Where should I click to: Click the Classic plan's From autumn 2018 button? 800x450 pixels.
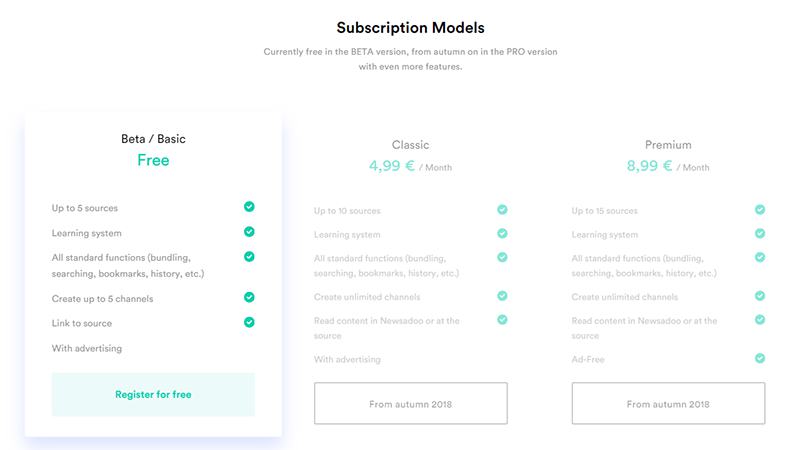click(410, 404)
